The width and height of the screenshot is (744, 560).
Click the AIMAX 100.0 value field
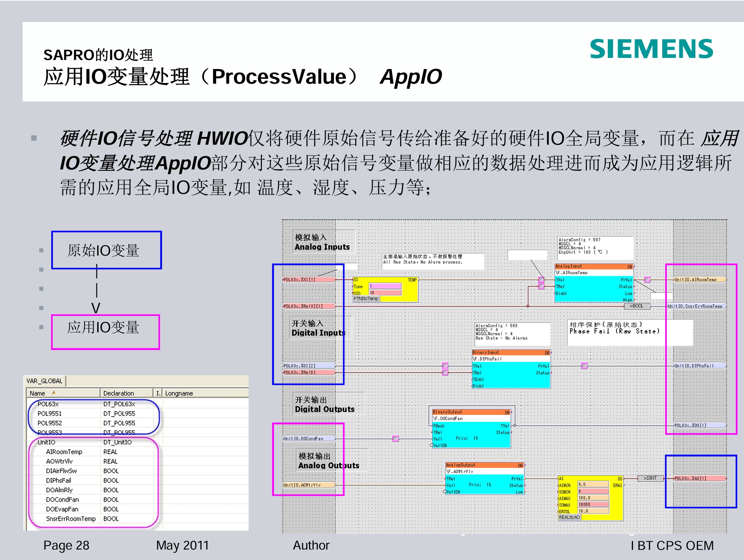[593, 498]
